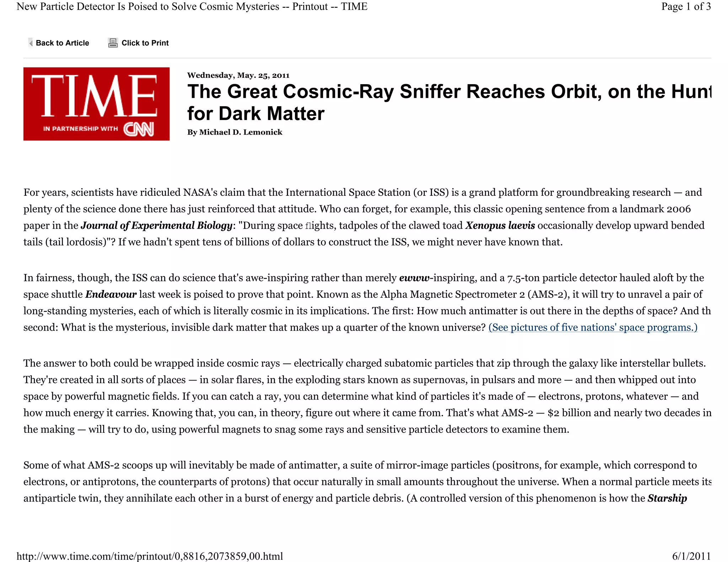Click the date Wednesday, May. 25, 2011
Viewport: 728px width, 562px height.
coord(238,75)
